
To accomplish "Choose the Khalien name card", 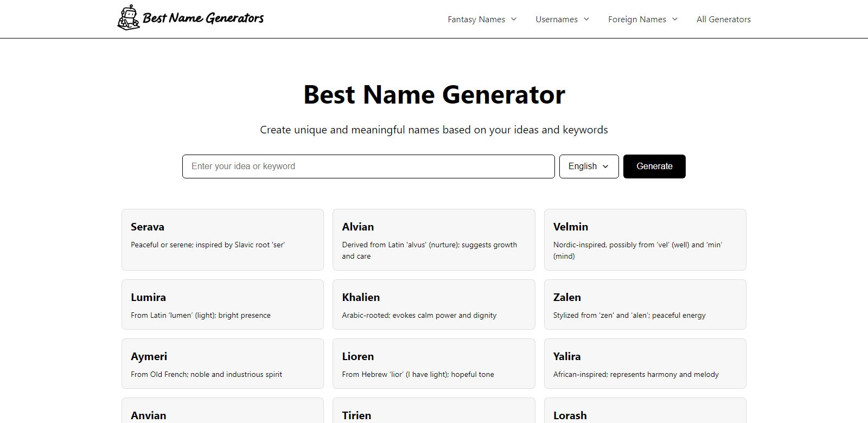I will [x=434, y=304].
